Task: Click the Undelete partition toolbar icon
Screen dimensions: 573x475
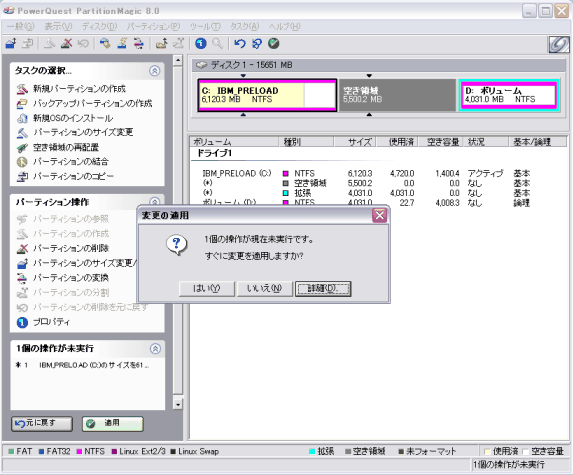Action: tap(83, 43)
